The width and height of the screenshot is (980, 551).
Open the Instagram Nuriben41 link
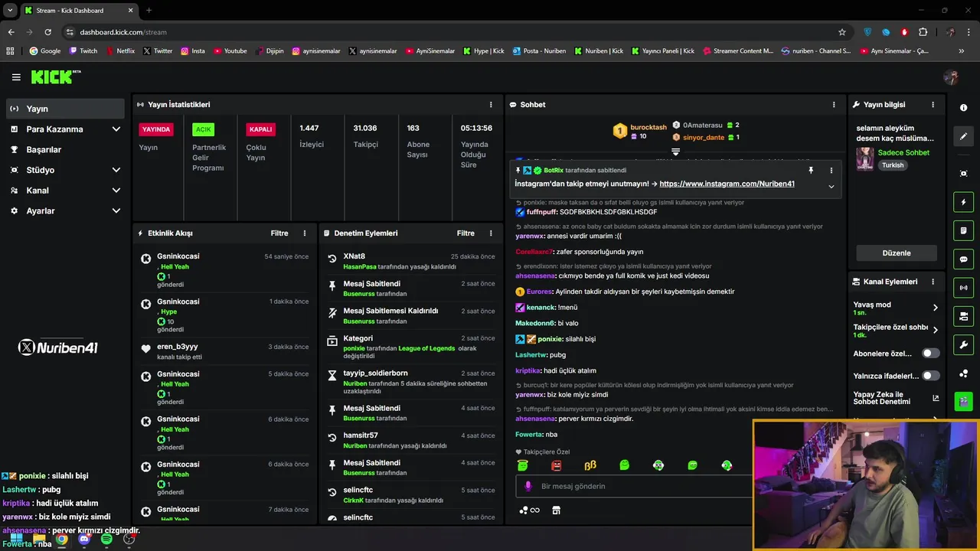pos(727,184)
